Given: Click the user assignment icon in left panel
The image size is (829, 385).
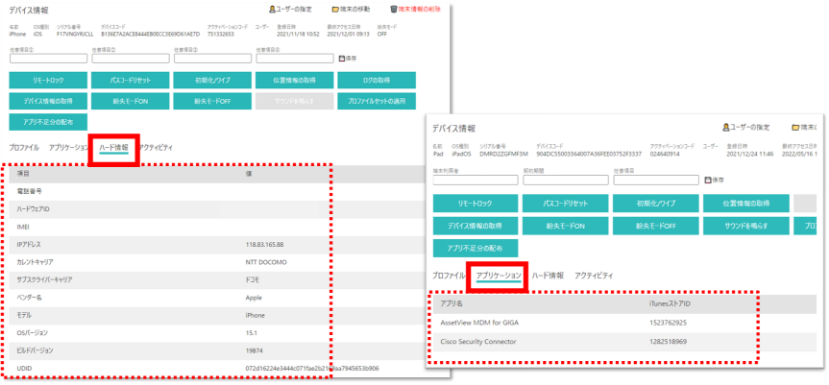Looking at the screenshot, I should point(272,10).
